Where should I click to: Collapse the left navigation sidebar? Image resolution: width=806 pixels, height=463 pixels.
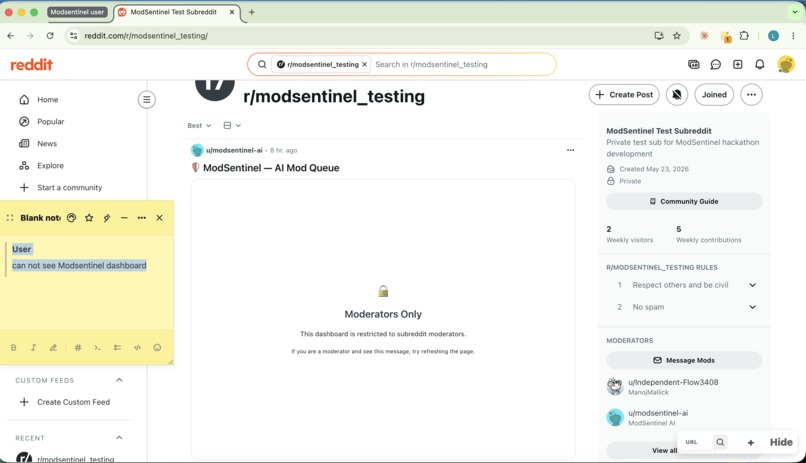tap(146, 99)
